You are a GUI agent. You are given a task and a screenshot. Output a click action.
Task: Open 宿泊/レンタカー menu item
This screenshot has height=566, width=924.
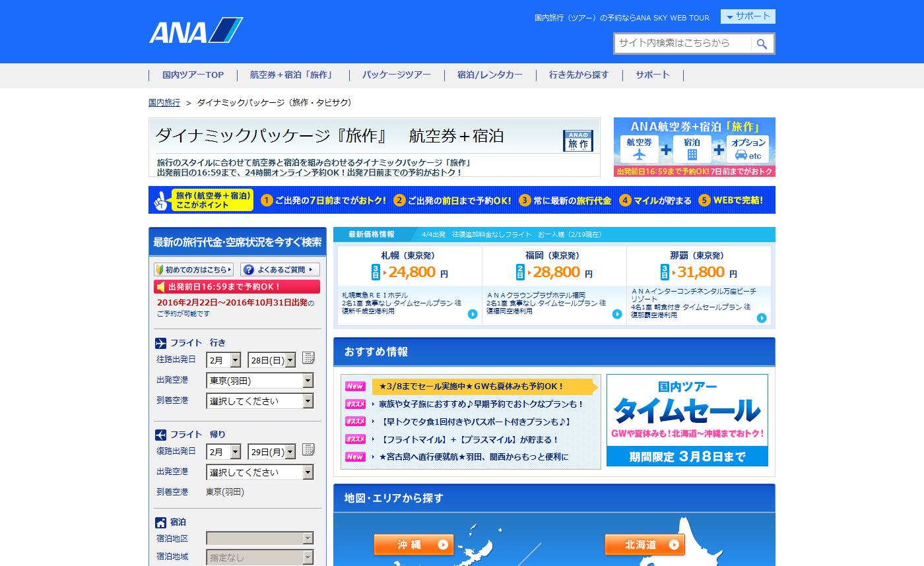(x=490, y=75)
